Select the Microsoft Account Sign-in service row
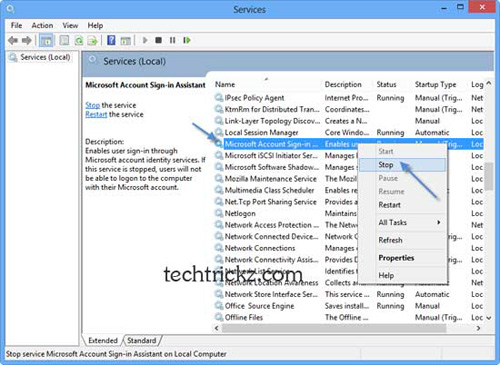500x365 pixels. [349, 144]
